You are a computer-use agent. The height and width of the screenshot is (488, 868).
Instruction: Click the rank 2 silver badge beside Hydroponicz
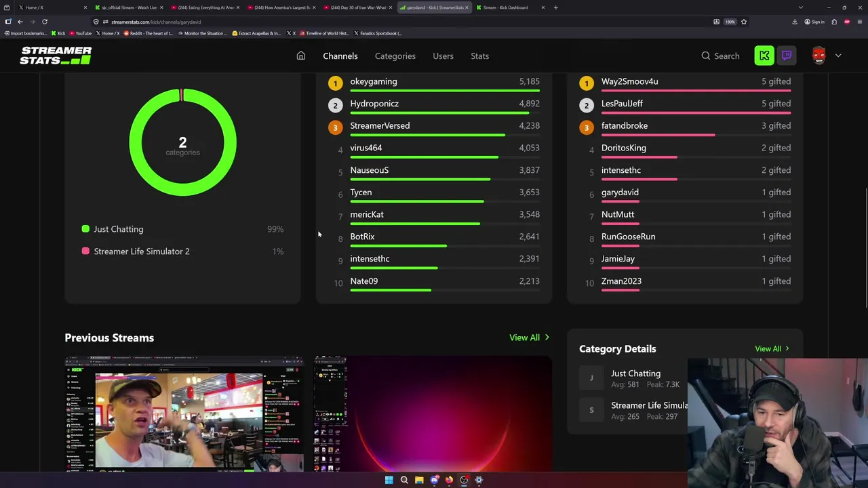click(x=335, y=106)
